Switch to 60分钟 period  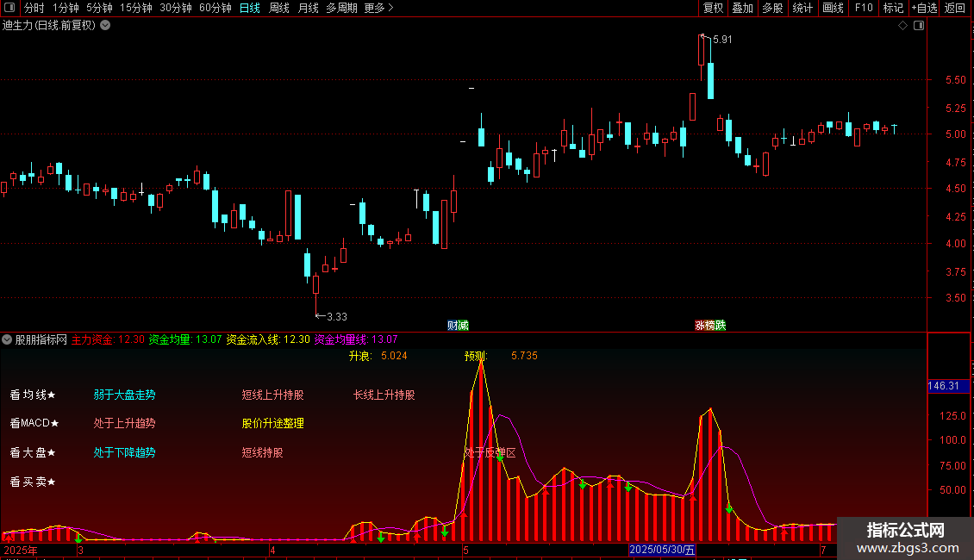(215, 8)
